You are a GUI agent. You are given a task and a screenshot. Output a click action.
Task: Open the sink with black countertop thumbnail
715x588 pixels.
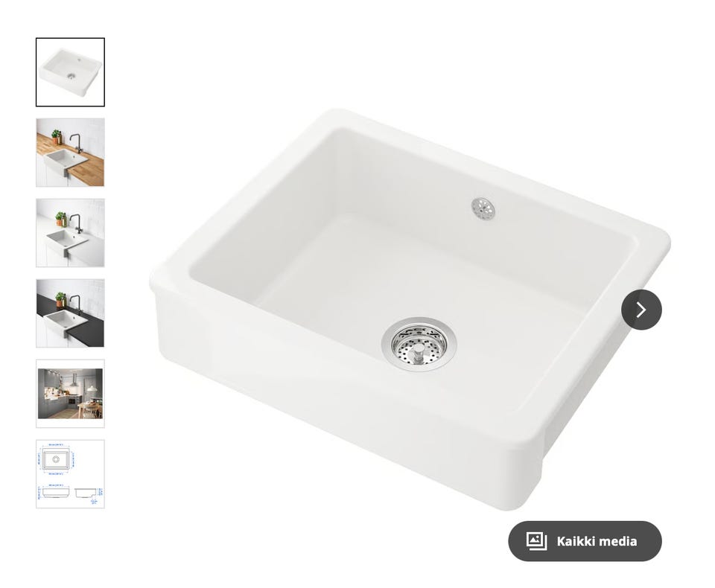coord(70,313)
